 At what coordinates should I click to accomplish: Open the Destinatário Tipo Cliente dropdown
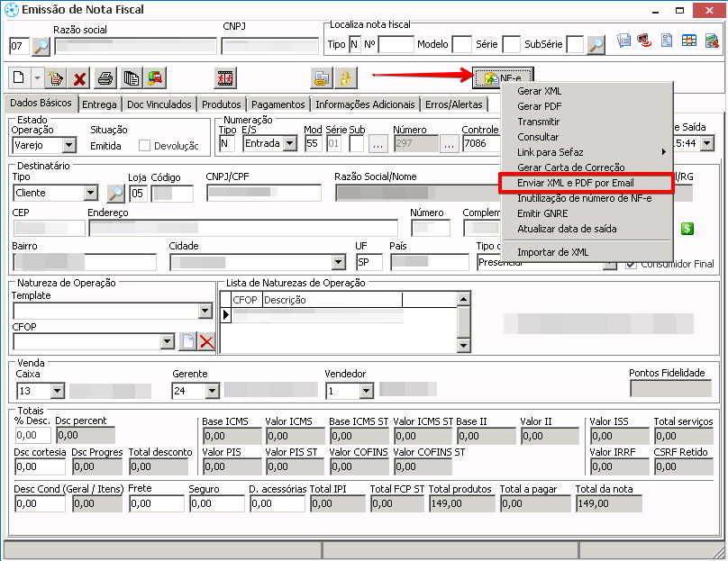(x=91, y=193)
